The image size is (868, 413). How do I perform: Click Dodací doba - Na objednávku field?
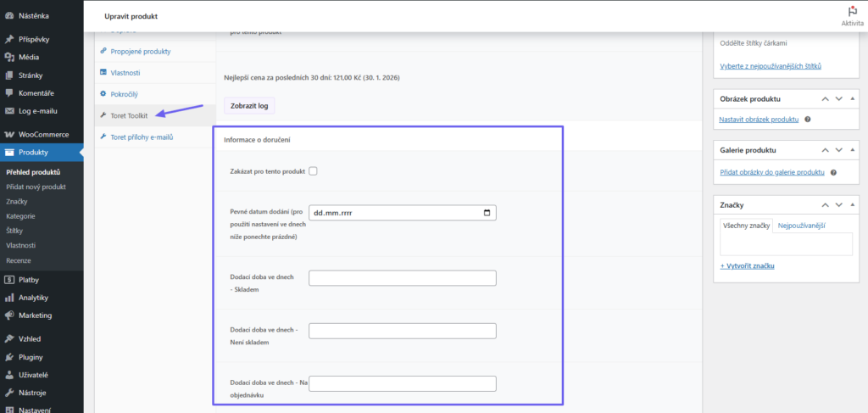click(403, 383)
